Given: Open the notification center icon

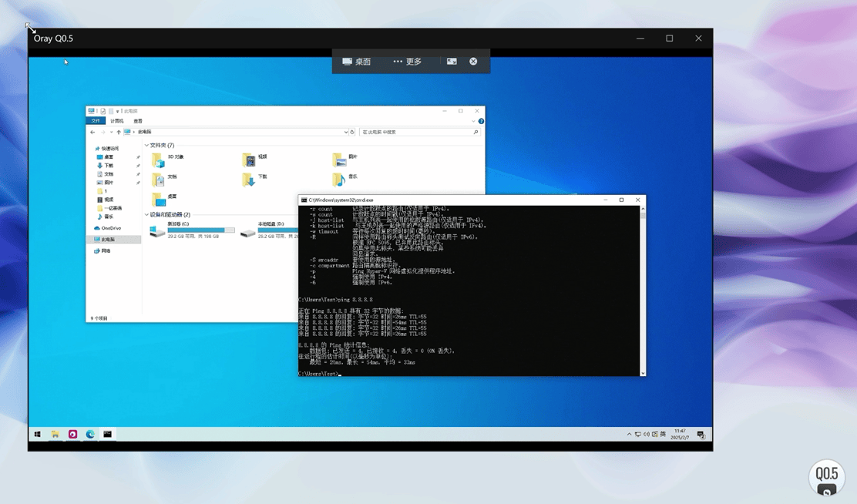Looking at the screenshot, I should coord(701,435).
